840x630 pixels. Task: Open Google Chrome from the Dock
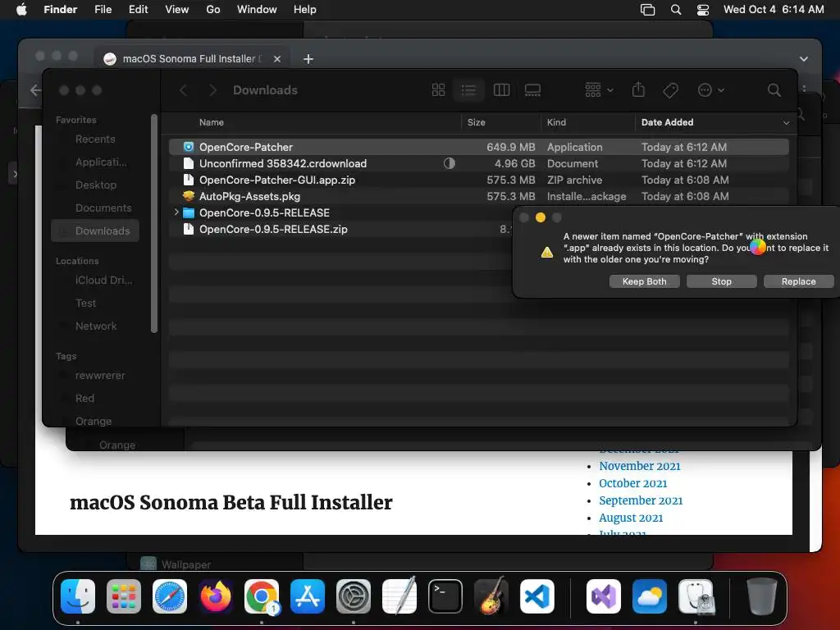coord(262,596)
